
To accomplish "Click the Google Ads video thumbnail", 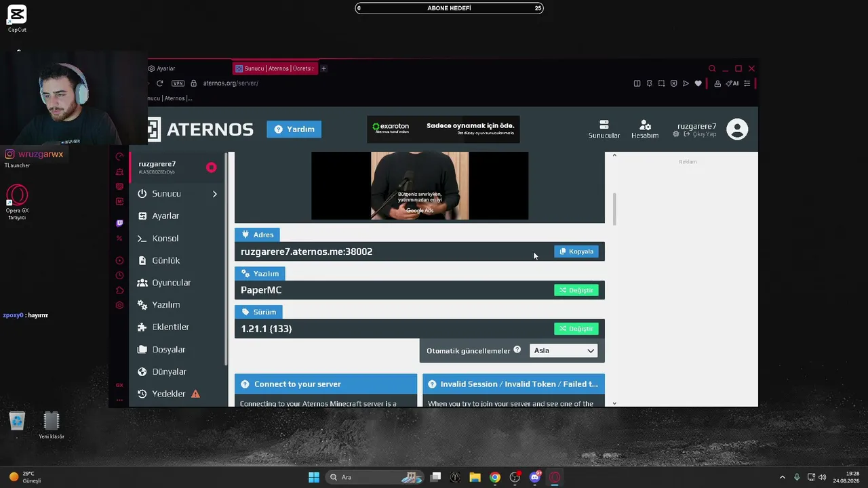I will 420,186.
